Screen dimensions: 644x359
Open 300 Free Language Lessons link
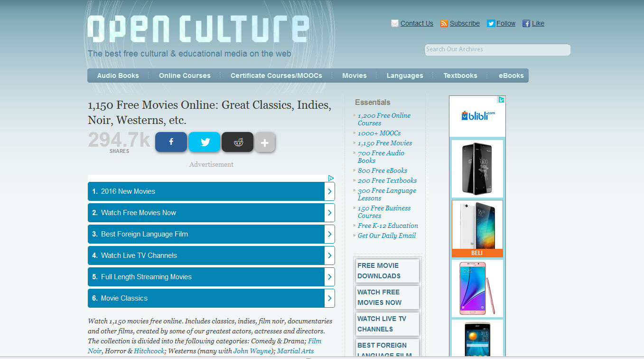pyautogui.click(x=387, y=194)
